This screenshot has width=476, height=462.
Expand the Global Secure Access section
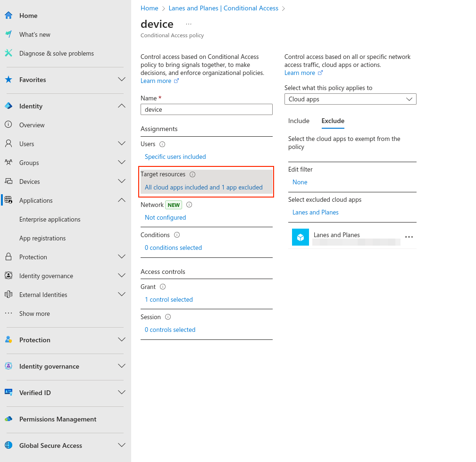[121, 445]
